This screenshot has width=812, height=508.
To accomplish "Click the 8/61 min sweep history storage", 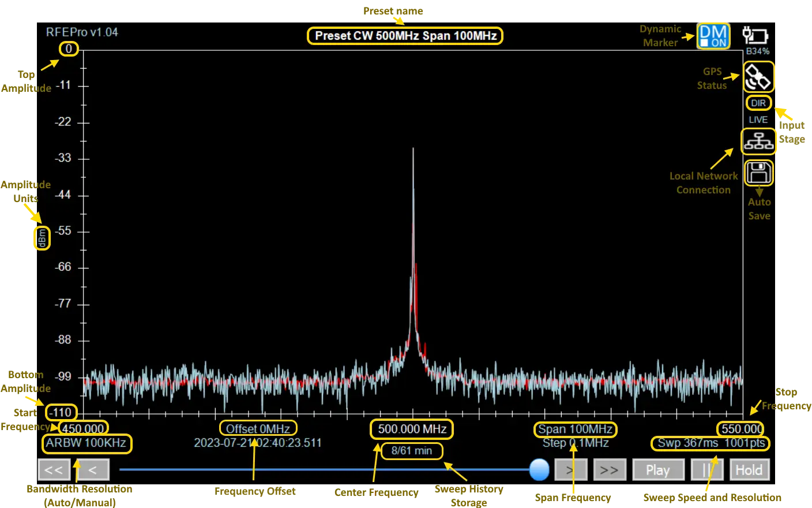I will [412, 451].
